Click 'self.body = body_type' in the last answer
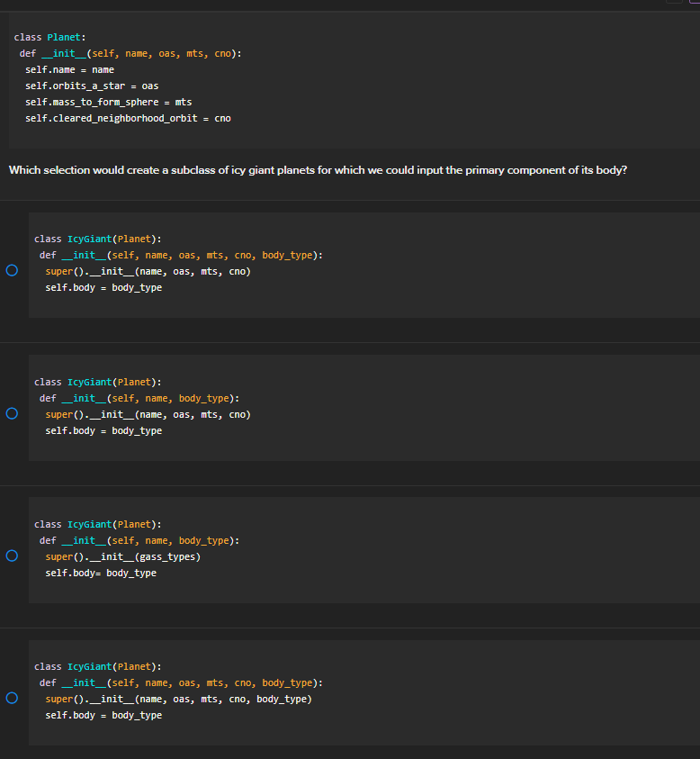The image size is (700, 759). point(103,716)
